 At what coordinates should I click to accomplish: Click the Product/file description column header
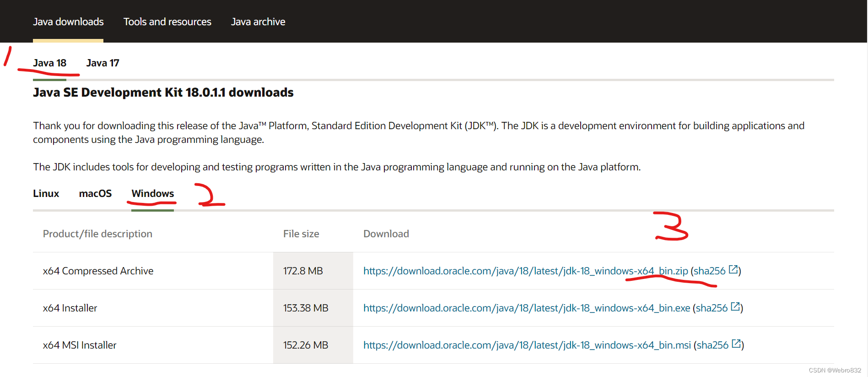click(97, 234)
